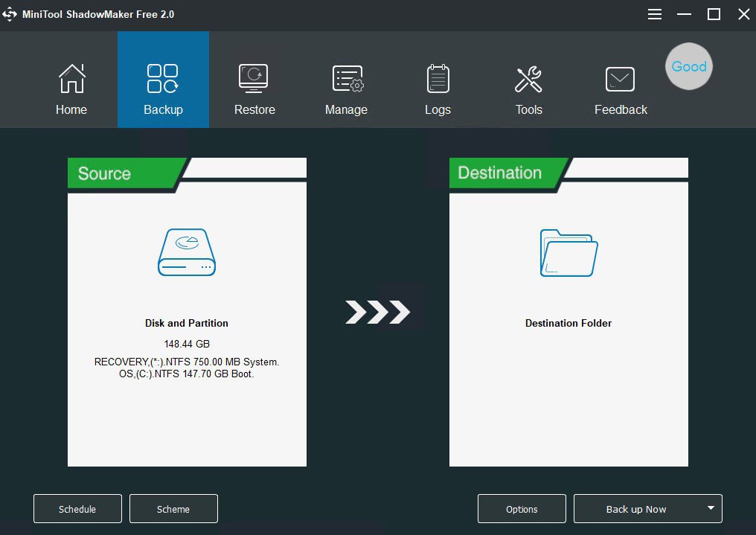Screen dimensions: 756x535
Task: Open the Restore monitor icon
Action: coord(254,79)
